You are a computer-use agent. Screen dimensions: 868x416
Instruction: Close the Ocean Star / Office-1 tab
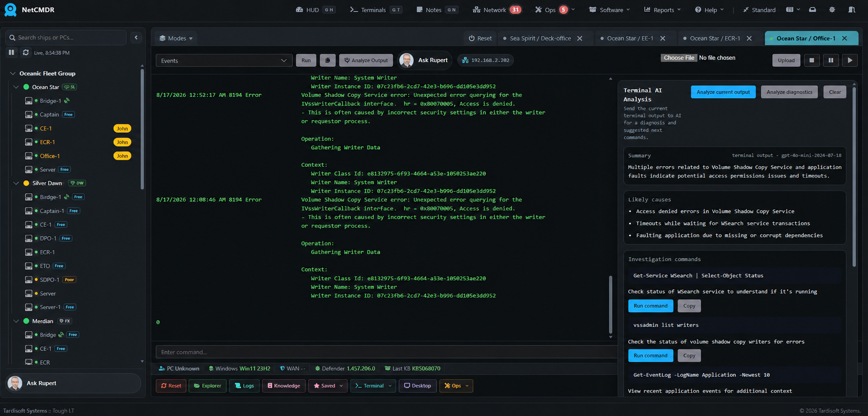[x=845, y=38]
